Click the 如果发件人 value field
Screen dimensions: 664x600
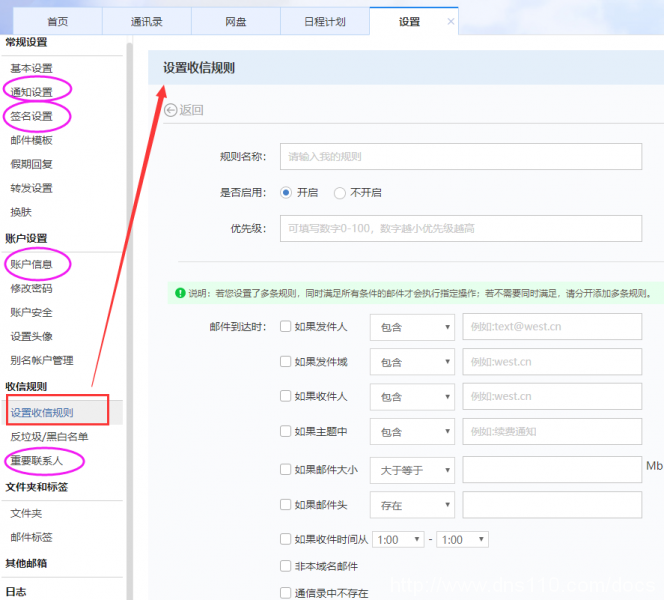552,326
